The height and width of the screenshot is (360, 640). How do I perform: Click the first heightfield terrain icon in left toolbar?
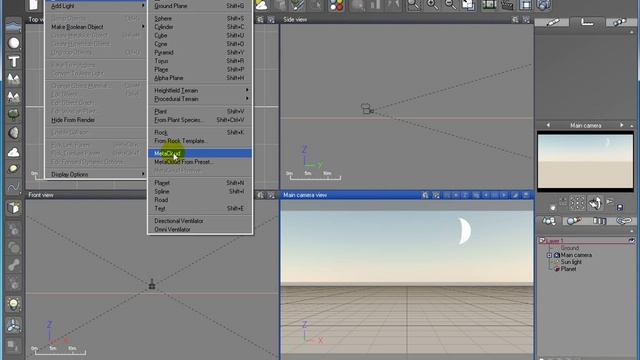(x=13, y=78)
